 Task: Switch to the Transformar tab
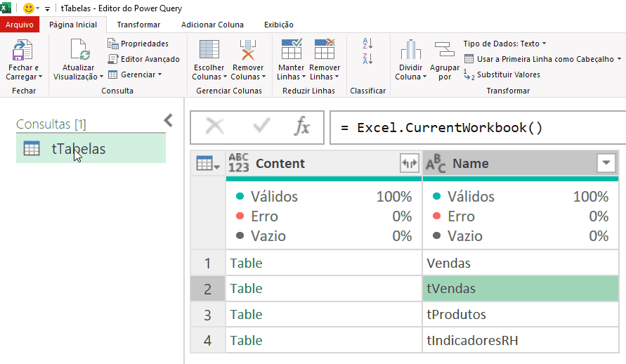point(138,25)
